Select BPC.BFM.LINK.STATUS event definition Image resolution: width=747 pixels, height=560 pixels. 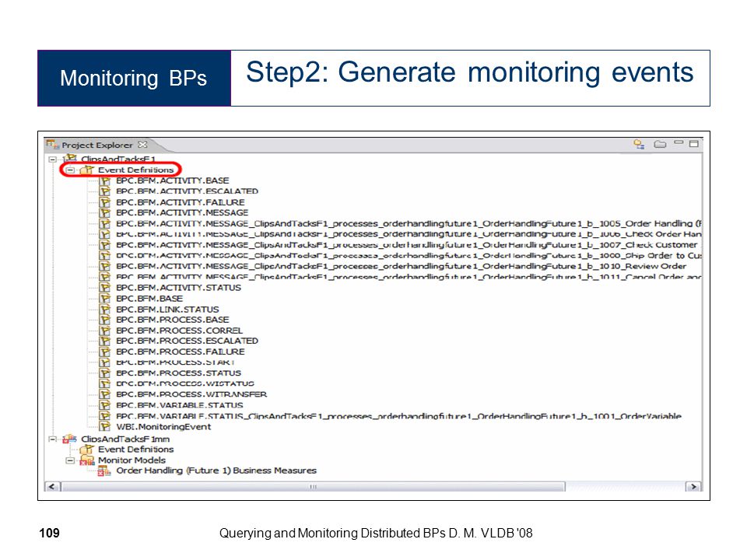tap(167, 310)
